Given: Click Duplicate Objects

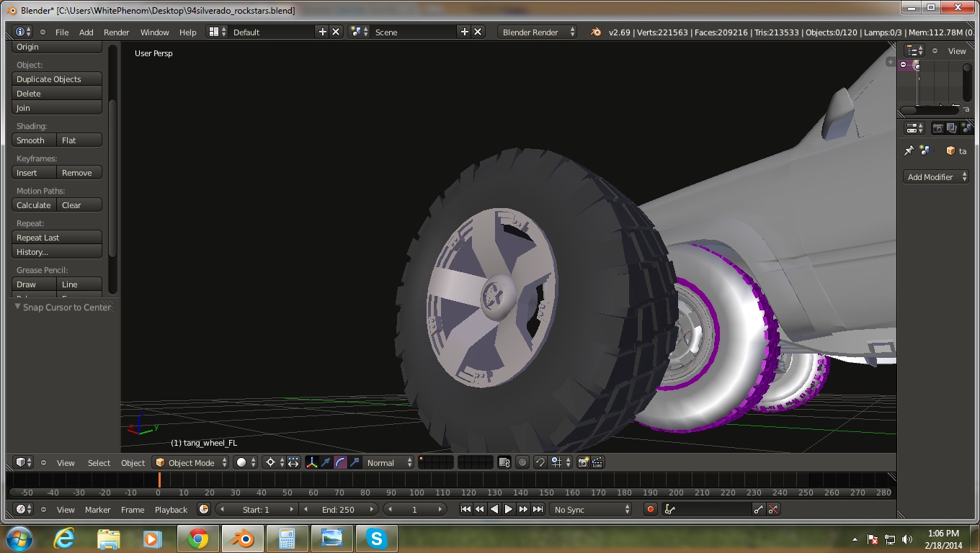Looking at the screenshot, I should coord(57,79).
